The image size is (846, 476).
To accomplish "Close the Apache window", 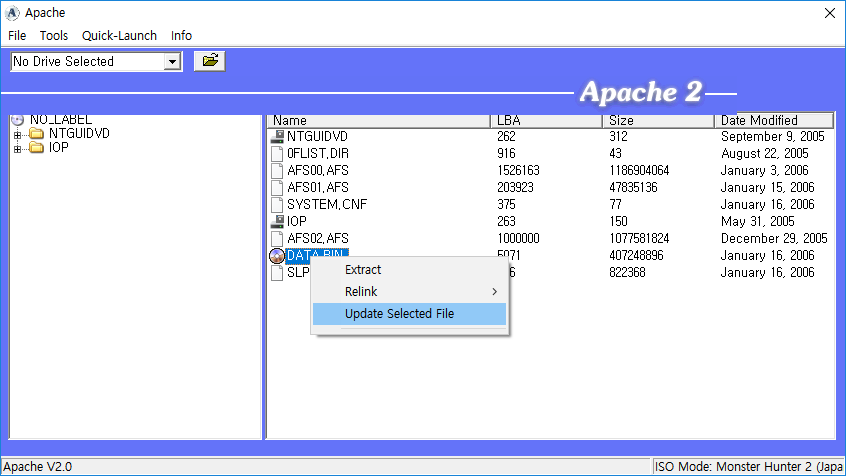I will (x=830, y=13).
